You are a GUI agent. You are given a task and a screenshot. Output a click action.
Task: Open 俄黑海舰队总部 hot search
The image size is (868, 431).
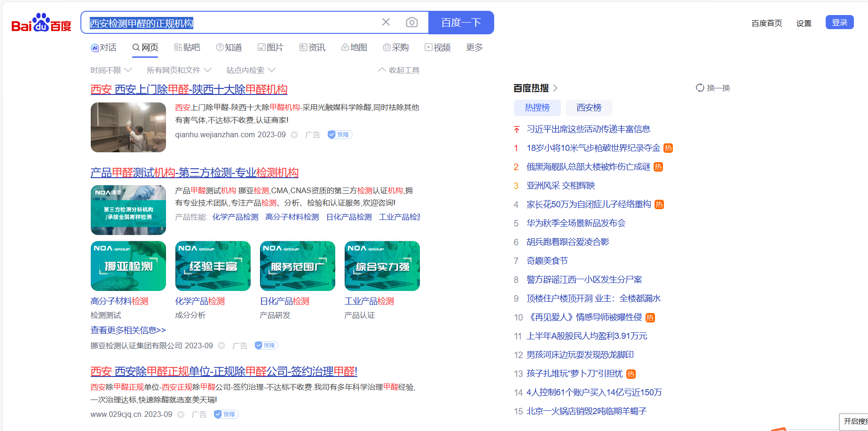pos(588,167)
